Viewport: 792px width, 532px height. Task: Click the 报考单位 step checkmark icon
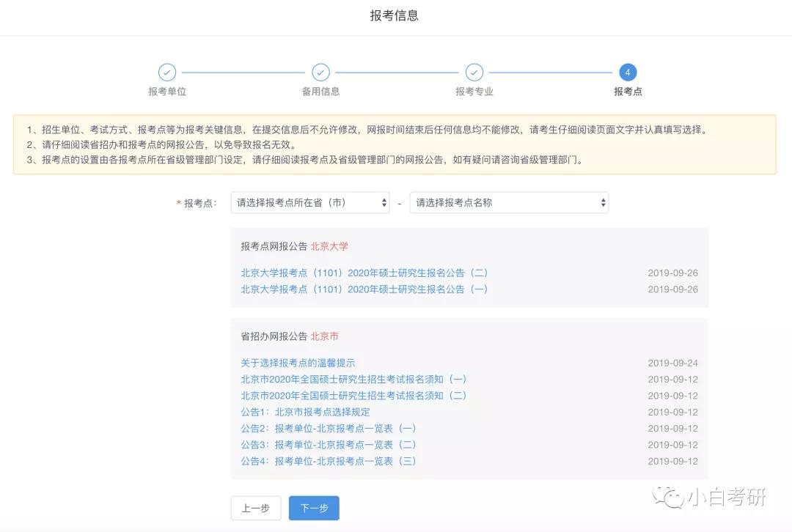coord(167,73)
